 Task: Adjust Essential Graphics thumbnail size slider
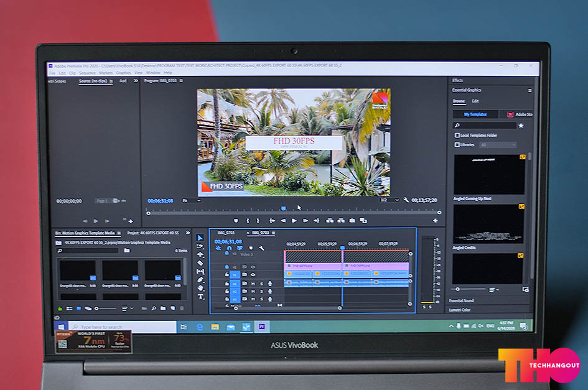[468, 289]
